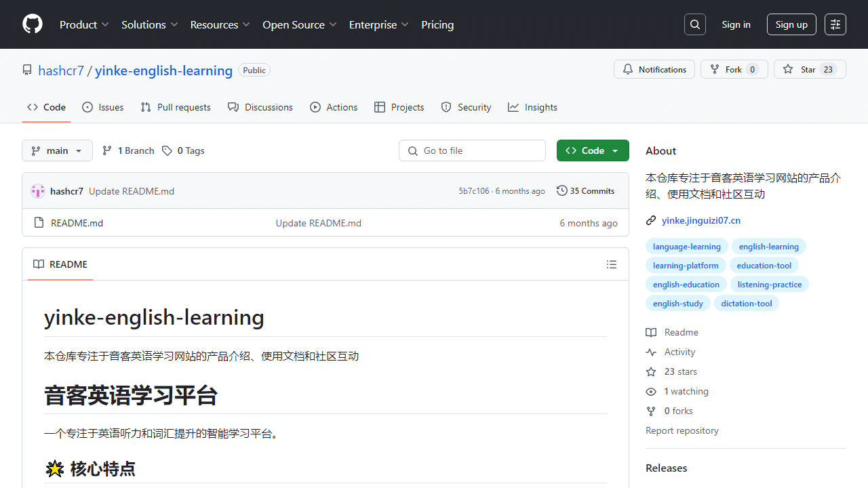Switch to the Security tab
Image resolution: width=868 pixels, height=488 pixels.
[466, 107]
